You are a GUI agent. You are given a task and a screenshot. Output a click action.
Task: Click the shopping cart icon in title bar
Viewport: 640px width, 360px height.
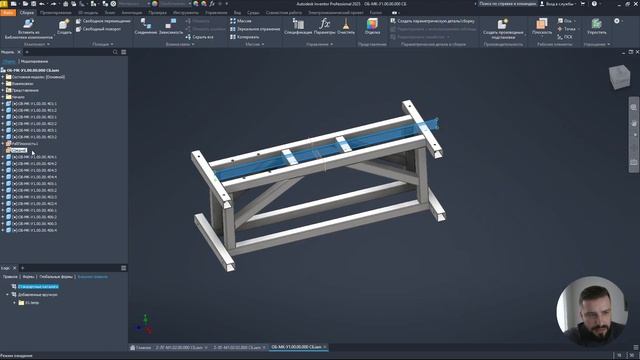(582, 4)
